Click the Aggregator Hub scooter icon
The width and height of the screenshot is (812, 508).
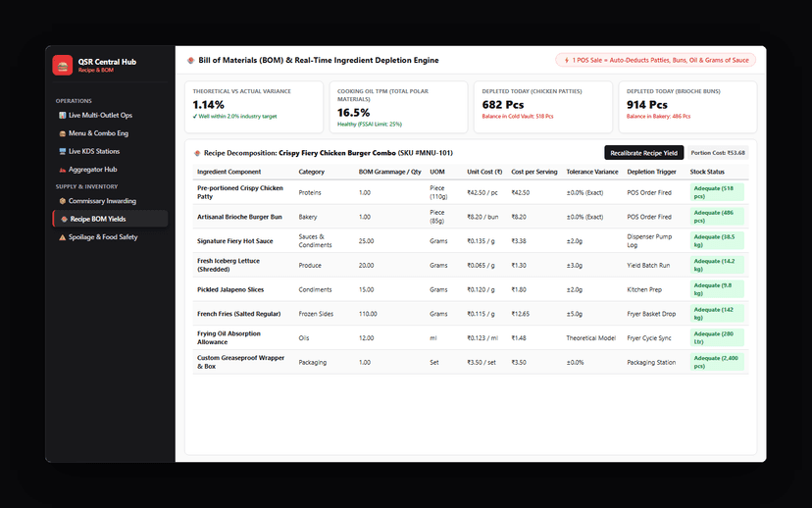click(x=62, y=170)
